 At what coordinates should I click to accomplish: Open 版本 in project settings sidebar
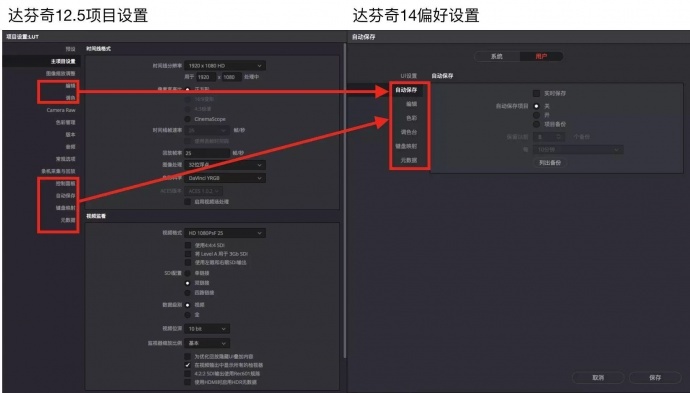tap(70, 135)
